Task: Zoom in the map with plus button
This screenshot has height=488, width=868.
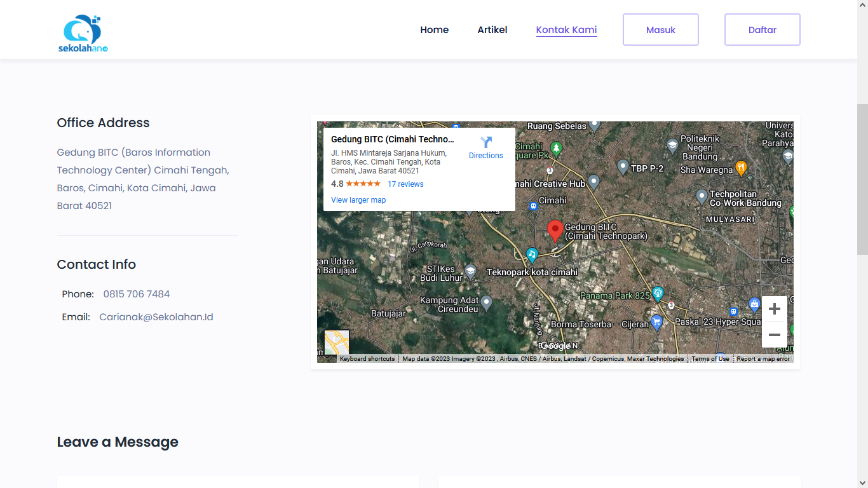Action: point(774,309)
